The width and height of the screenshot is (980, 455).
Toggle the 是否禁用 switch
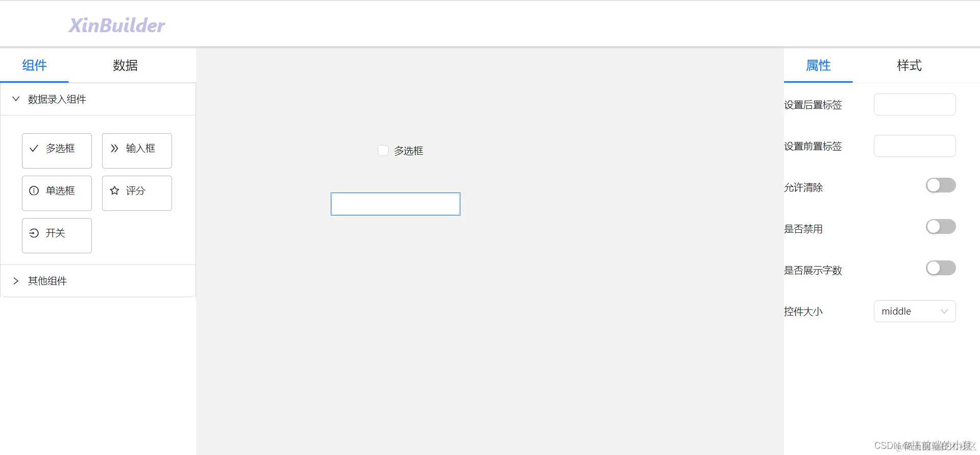[941, 227]
